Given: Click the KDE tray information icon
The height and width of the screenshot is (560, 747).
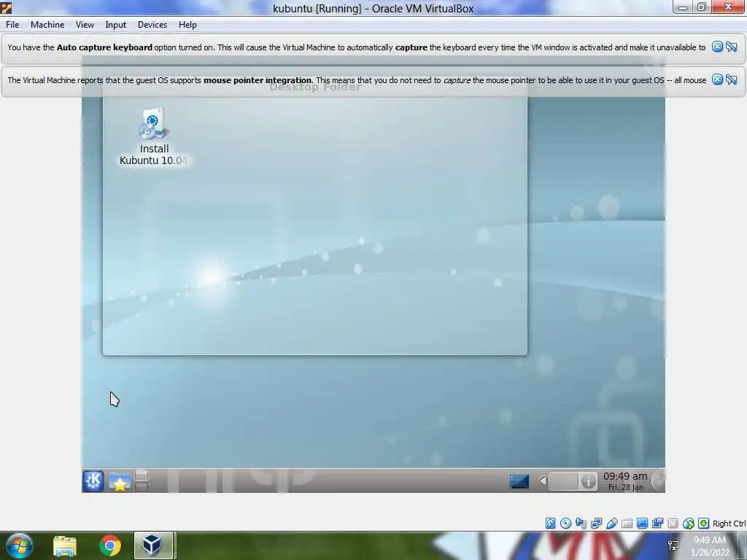Looking at the screenshot, I should click(589, 481).
